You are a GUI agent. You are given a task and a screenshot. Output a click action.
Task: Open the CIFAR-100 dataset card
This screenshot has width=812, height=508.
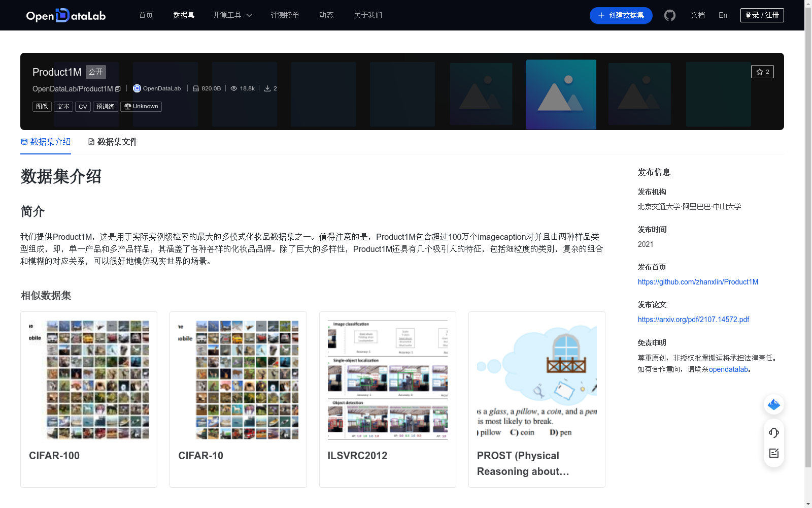click(x=89, y=399)
